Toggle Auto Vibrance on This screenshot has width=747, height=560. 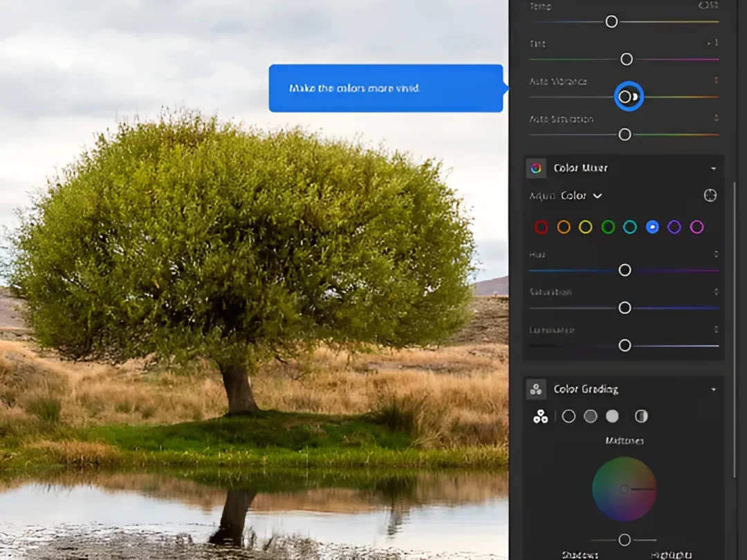click(627, 96)
